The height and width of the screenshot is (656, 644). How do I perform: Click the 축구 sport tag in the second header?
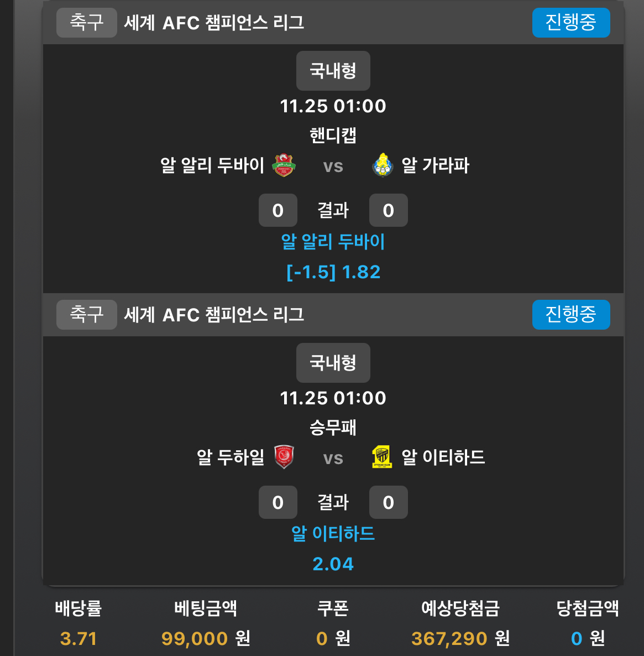coord(86,315)
